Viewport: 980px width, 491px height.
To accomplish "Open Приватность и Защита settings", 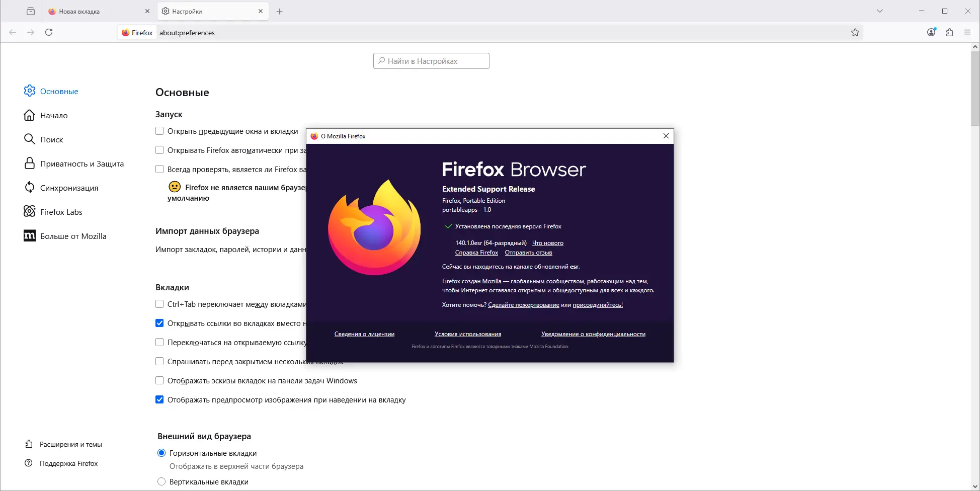I will [x=73, y=163].
